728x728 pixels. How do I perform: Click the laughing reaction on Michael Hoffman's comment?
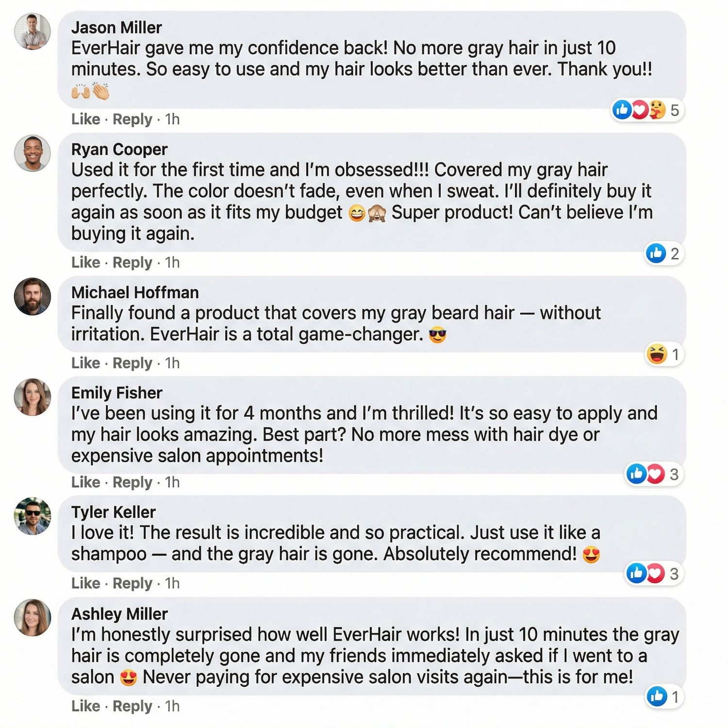click(x=657, y=354)
